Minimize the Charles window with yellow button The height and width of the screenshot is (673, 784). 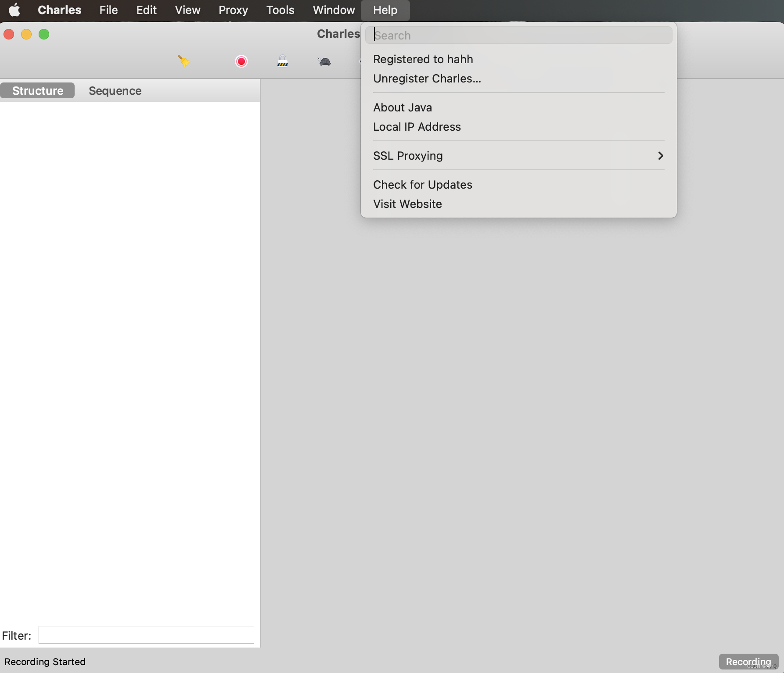coord(26,34)
